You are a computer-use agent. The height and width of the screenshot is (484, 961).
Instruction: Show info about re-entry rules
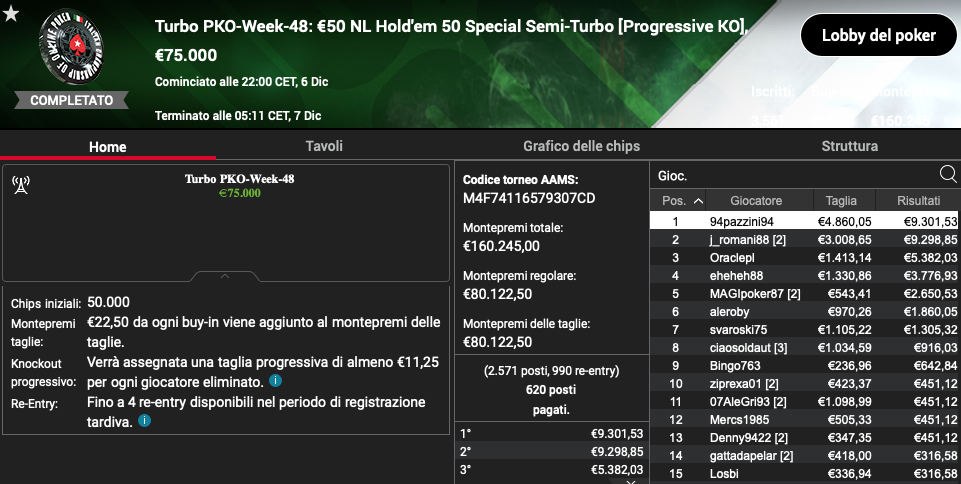click(x=144, y=421)
